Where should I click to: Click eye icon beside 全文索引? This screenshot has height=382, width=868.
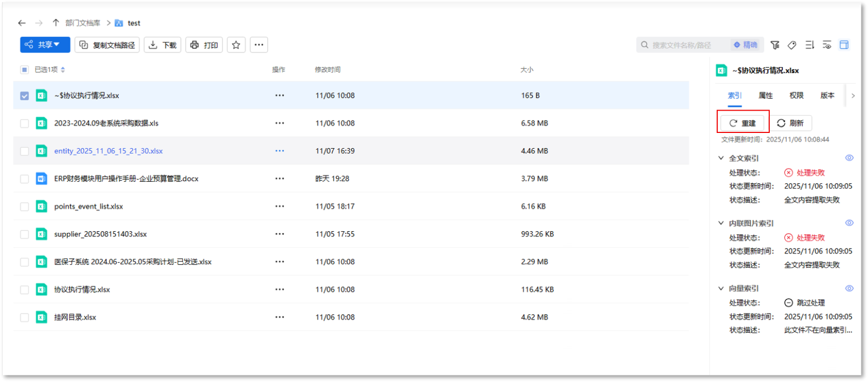(x=849, y=158)
